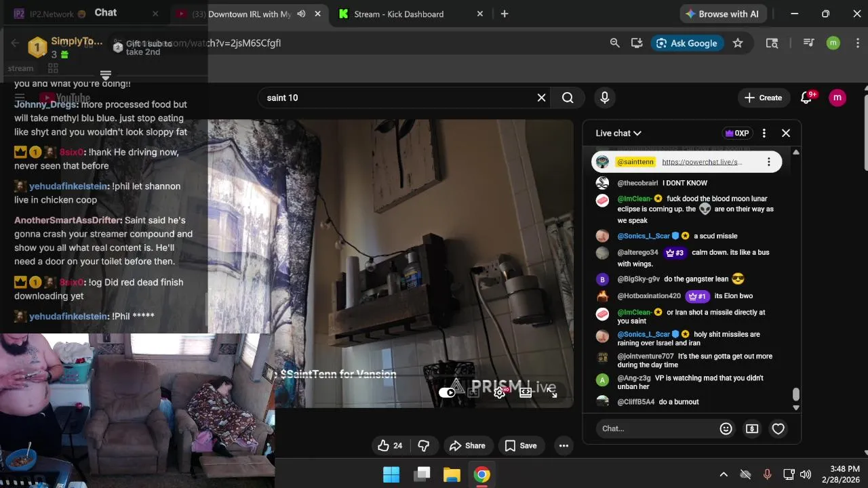Open File Explorer from the taskbar
Screen dimensions: 868x488
[x=452, y=474]
